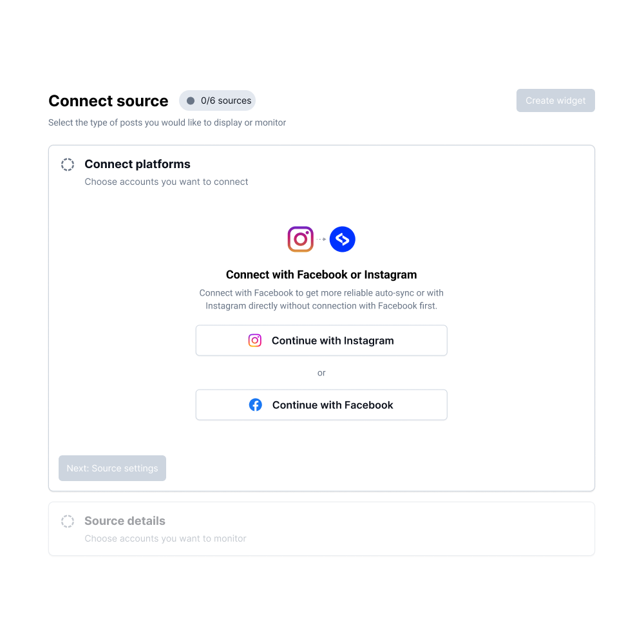Click the small Instagram icon in button
Viewport: 644px width, 644px height.
pyautogui.click(x=254, y=341)
